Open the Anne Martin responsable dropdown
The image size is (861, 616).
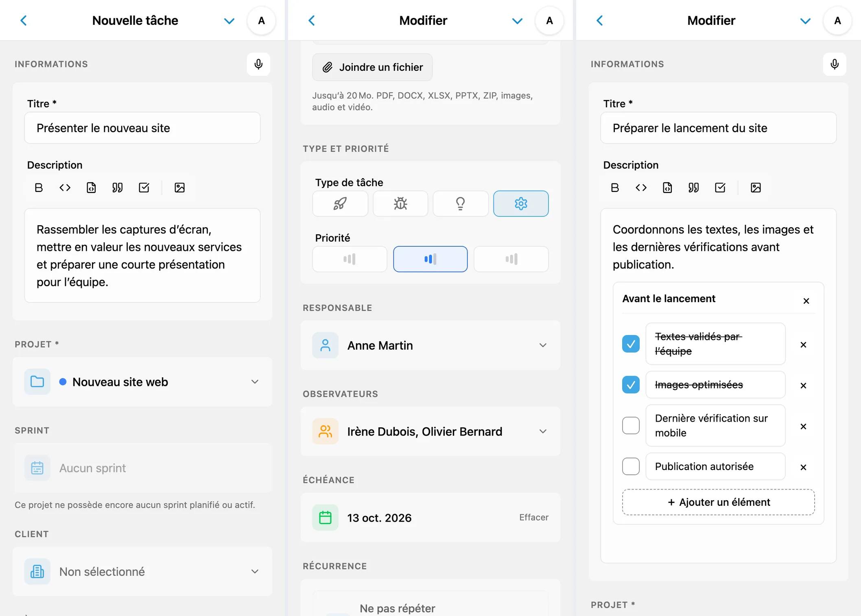pos(430,345)
